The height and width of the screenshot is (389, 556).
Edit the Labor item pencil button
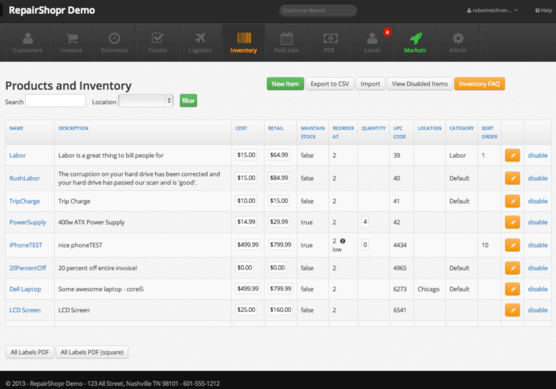(x=512, y=155)
